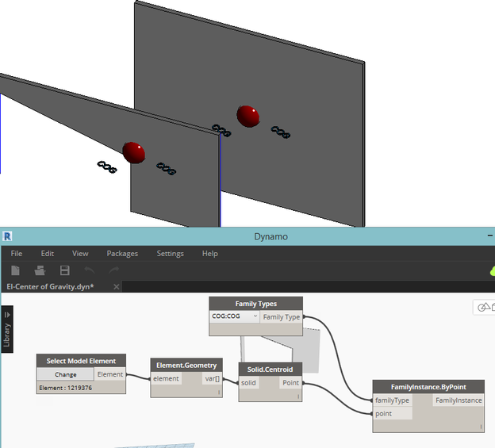Click the Redo arrow icon
Screen dimensions: 495x448
114,270
